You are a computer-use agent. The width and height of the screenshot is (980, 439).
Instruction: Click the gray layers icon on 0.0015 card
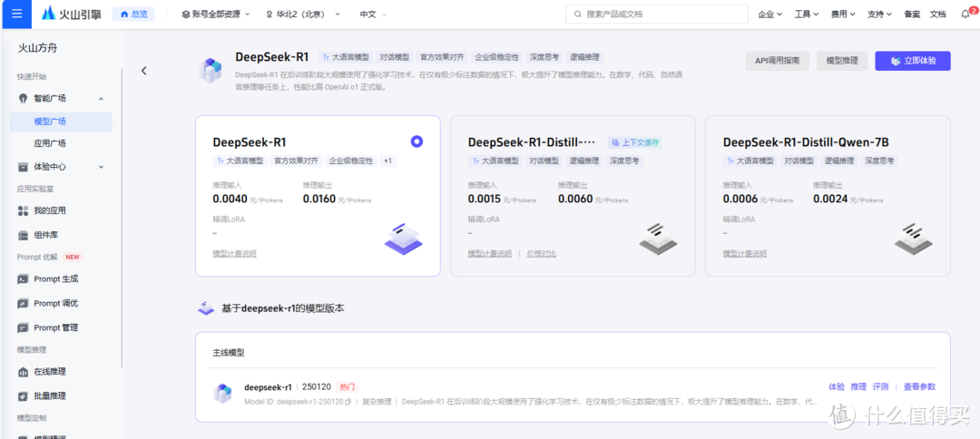coord(658,239)
